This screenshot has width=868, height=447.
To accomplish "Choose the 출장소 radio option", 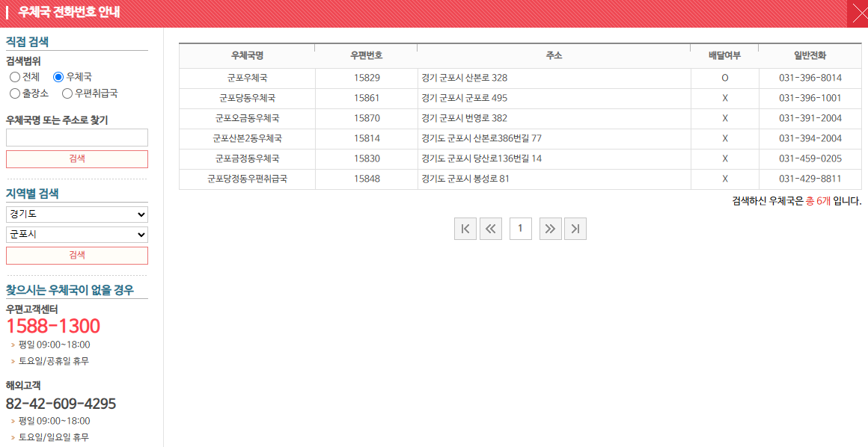I will click(x=15, y=93).
